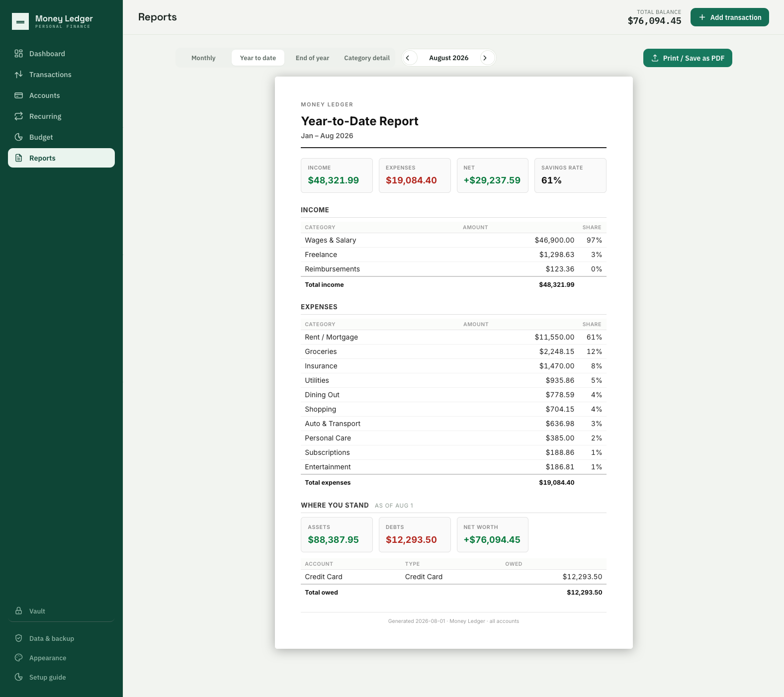Click the Dining Out expense row
Screen dimensions: 784x697
[453, 395]
